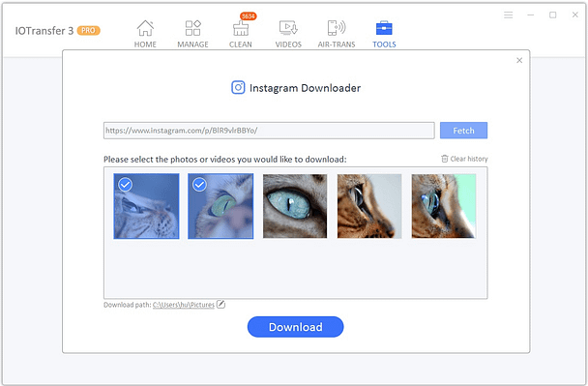Viewport: 588px width, 386px height.
Task: Open the MANAGE tab
Action: 192,34
